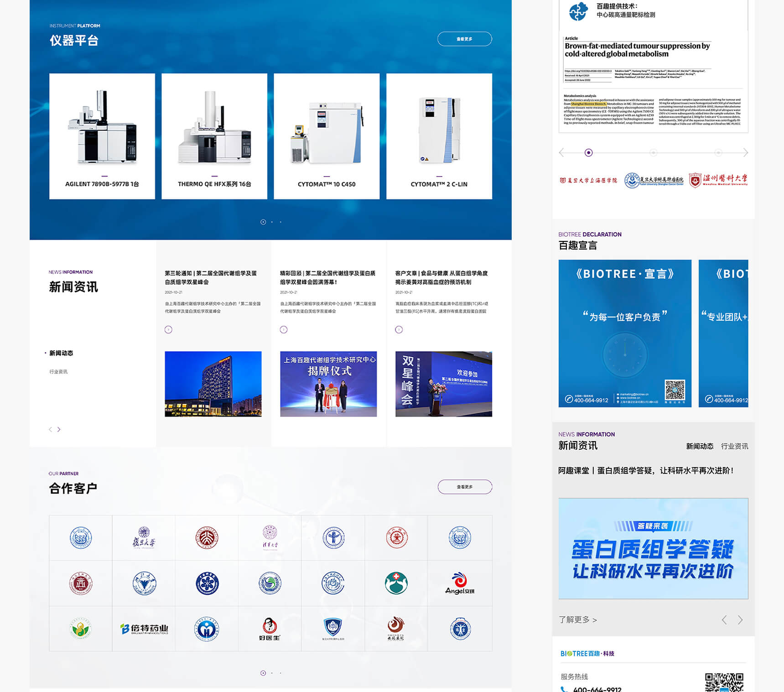Open article 第三轮通知 第二届全国代谢组学
The width and height of the screenshot is (784, 692).
[x=211, y=277]
